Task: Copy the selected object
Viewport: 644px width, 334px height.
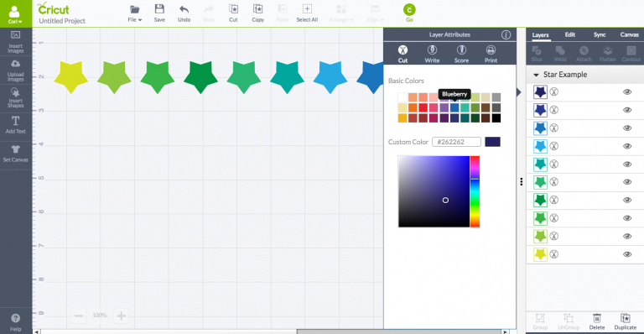Action: [258, 13]
